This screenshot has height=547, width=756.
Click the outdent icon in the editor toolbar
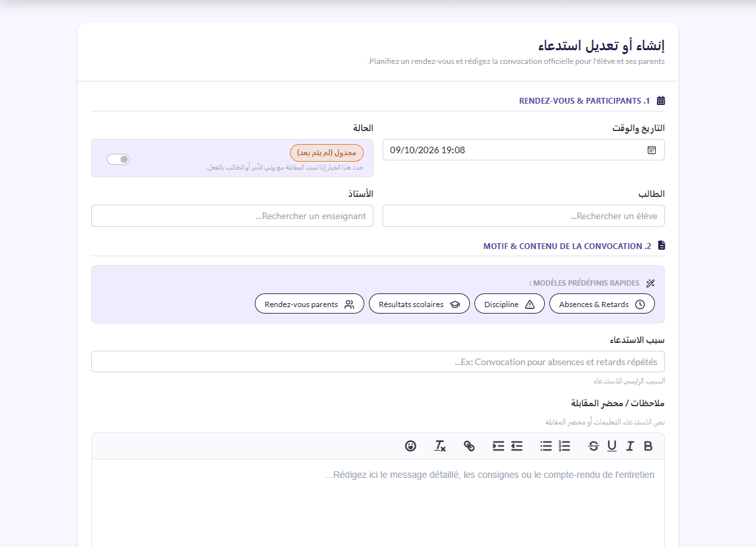[517, 446]
